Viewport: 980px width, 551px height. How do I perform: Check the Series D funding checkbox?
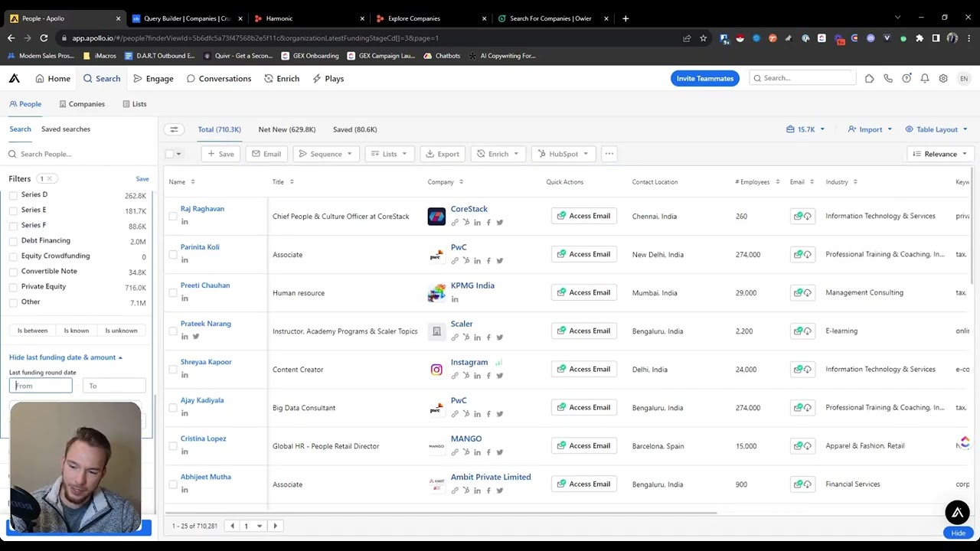coord(13,194)
